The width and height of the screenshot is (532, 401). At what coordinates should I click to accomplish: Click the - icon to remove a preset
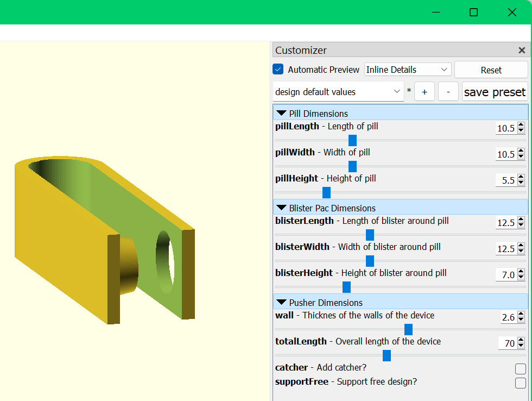click(448, 91)
